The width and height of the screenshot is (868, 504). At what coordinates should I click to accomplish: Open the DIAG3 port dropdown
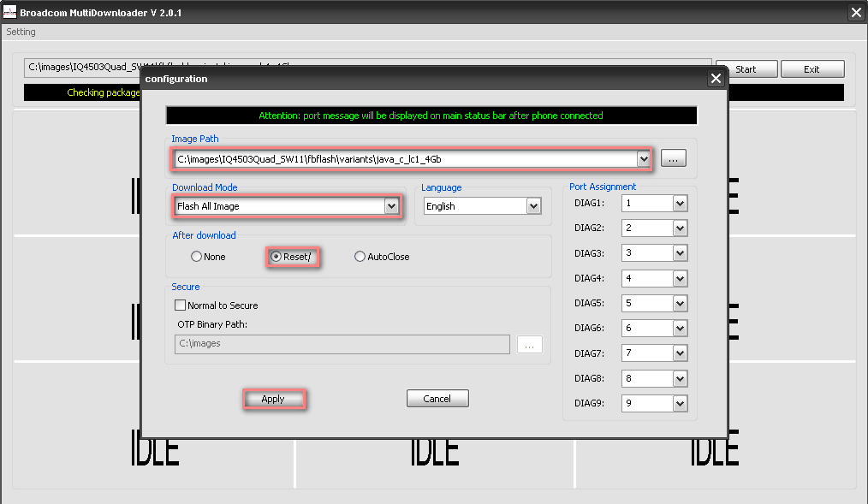point(680,252)
